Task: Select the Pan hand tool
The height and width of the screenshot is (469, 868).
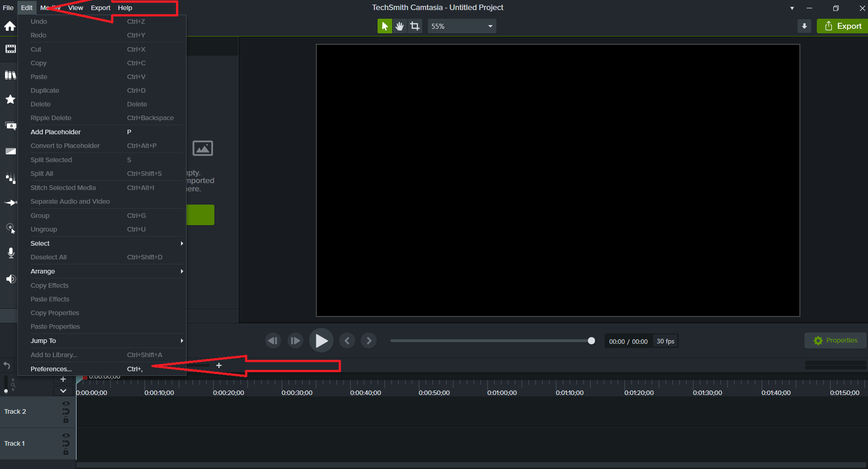Action: click(399, 26)
